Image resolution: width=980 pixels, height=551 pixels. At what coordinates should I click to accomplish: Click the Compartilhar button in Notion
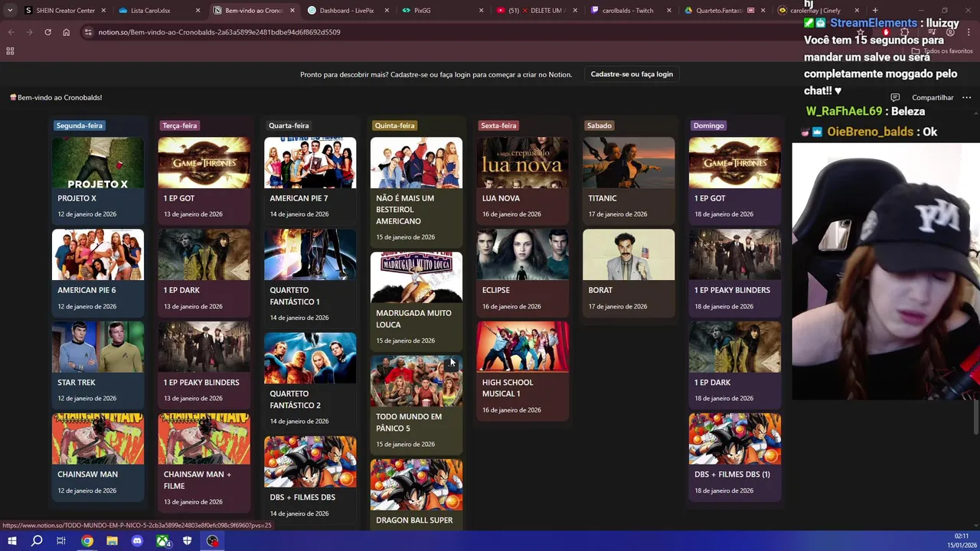tap(933, 97)
